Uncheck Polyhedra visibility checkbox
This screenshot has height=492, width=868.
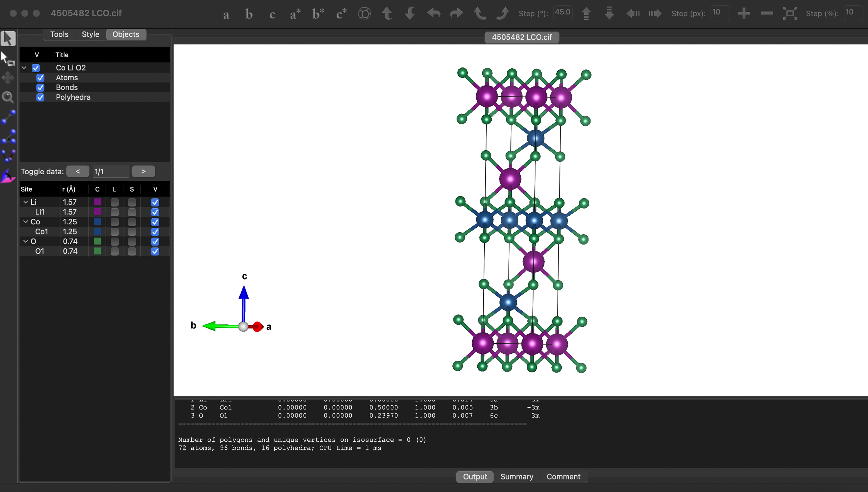(x=40, y=98)
